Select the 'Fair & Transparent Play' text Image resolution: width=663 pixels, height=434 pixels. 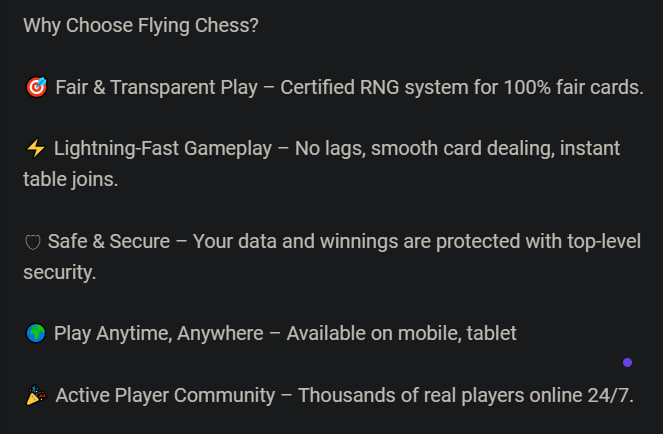pyautogui.click(x=156, y=88)
